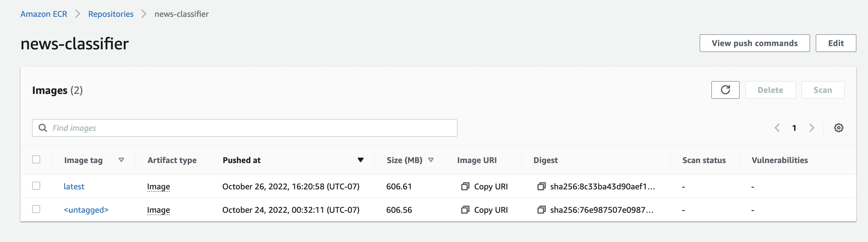Copy digest icon for sha256:8c33ba43d90aef1
Image resolution: width=868 pixels, height=242 pixels.
tap(541, 186)
